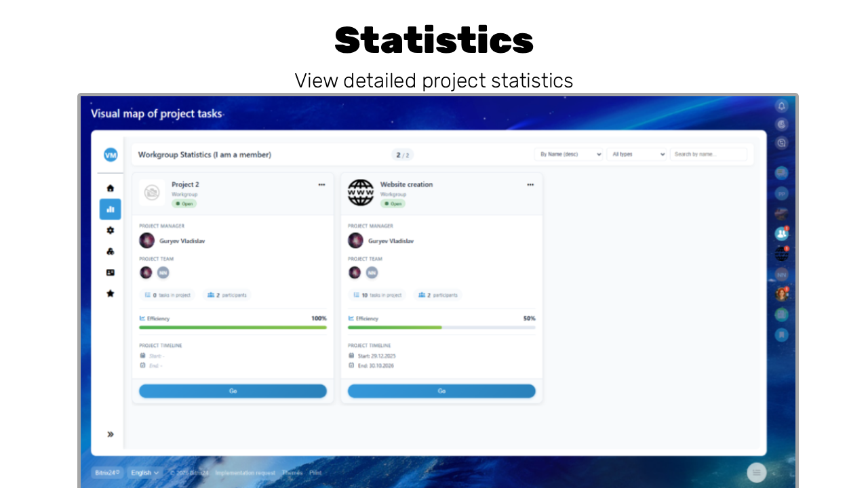Expand the By Name (desc) sort dropdown
Screen dimensions: 868x488
click(x=569, y=155)
